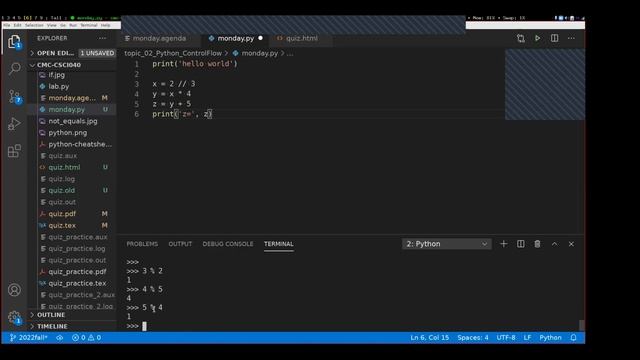Screen dimensions: 640x360
Task: Maximize the panel with the up chevron
Action: pyautogui.click(x=554, y=244)
